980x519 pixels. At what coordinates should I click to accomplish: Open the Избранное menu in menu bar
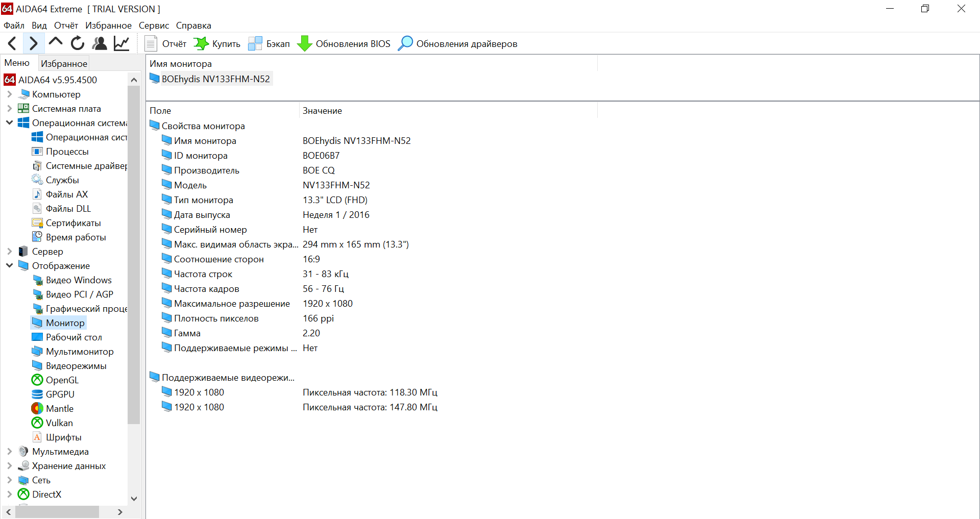108,26
